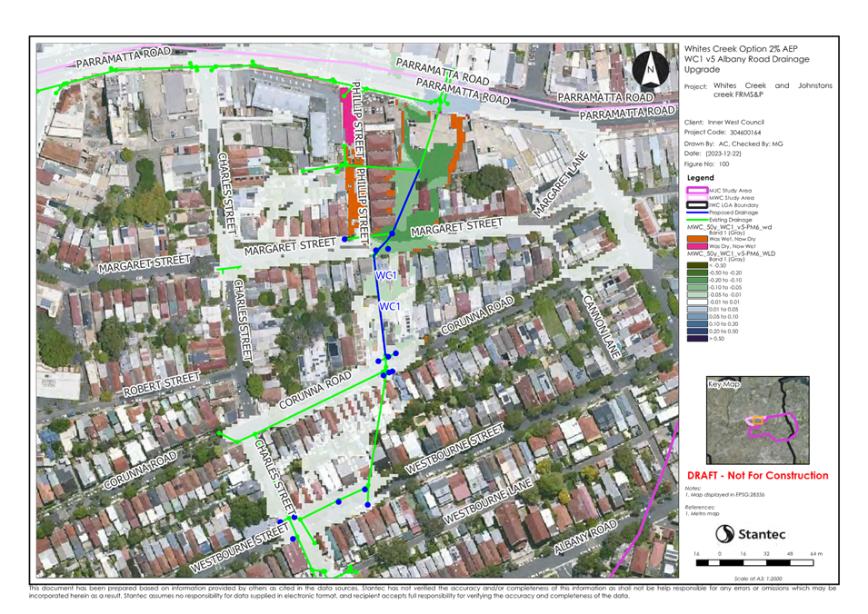
Task: Select the MJC Study Area legend symbol
Action: click(697, 190)
